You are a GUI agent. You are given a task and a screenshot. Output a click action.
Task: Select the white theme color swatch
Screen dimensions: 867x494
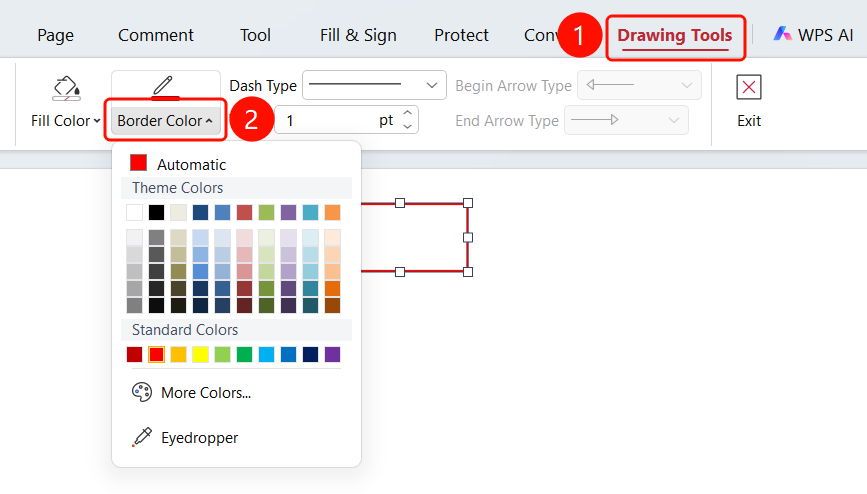tap(134, 212)
